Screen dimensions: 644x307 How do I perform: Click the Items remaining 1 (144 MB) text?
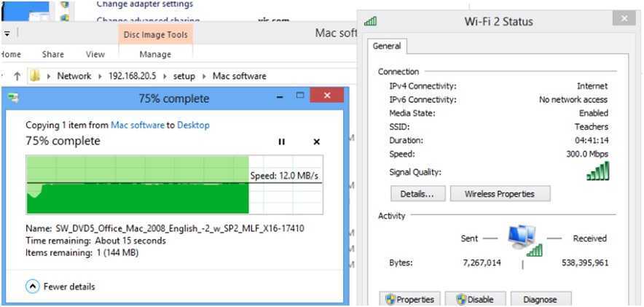82,252
